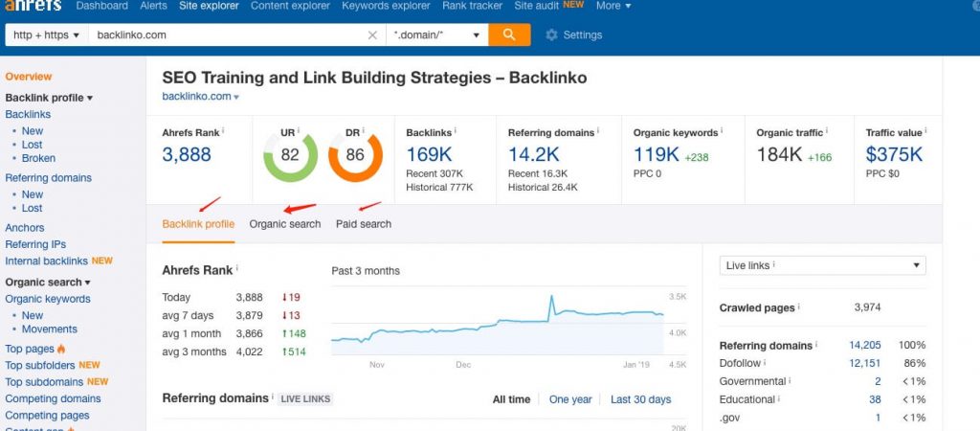Open the Live links dropdown
The height and width of the screenshot is (431, 980).
tap(822, 265)
